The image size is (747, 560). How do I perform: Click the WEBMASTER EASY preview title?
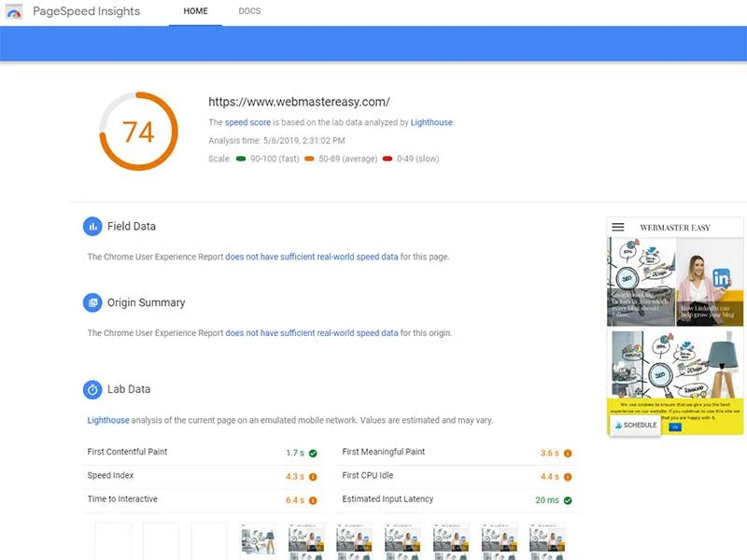pos(675,228)
